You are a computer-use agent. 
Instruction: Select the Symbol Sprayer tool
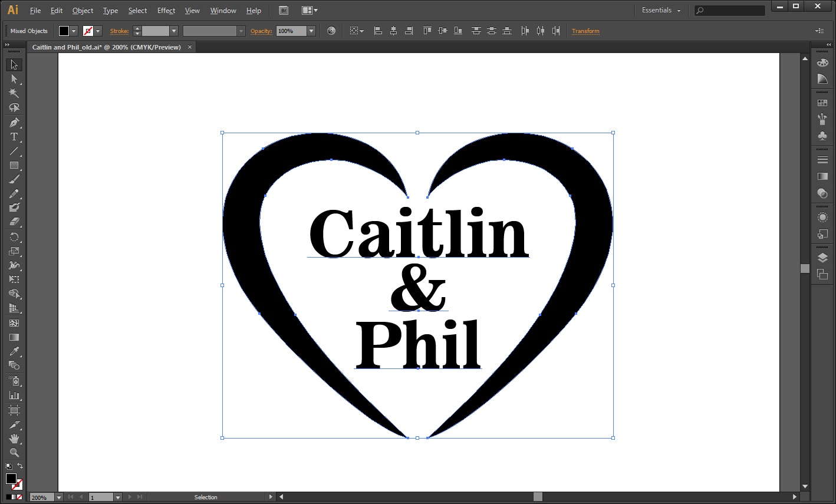pos(14,381)
